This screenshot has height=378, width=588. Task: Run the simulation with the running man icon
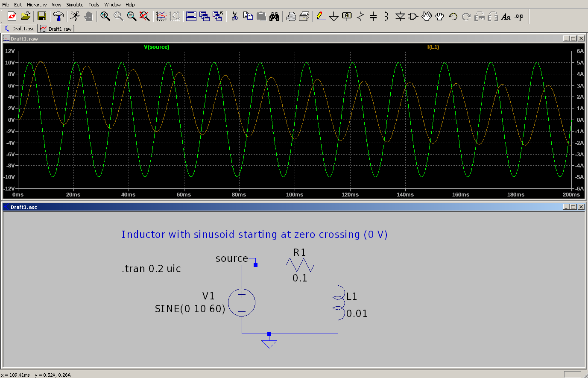point(74,16)
